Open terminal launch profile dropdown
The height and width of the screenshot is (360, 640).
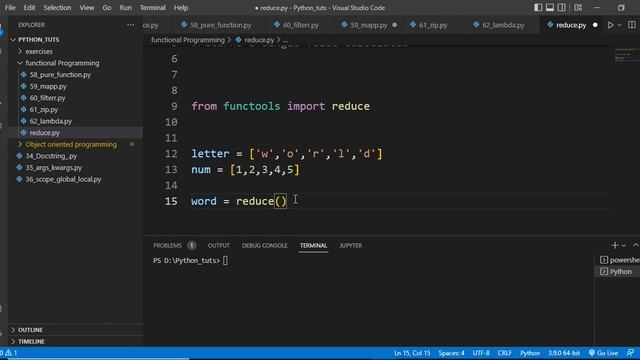coord(624,246)
